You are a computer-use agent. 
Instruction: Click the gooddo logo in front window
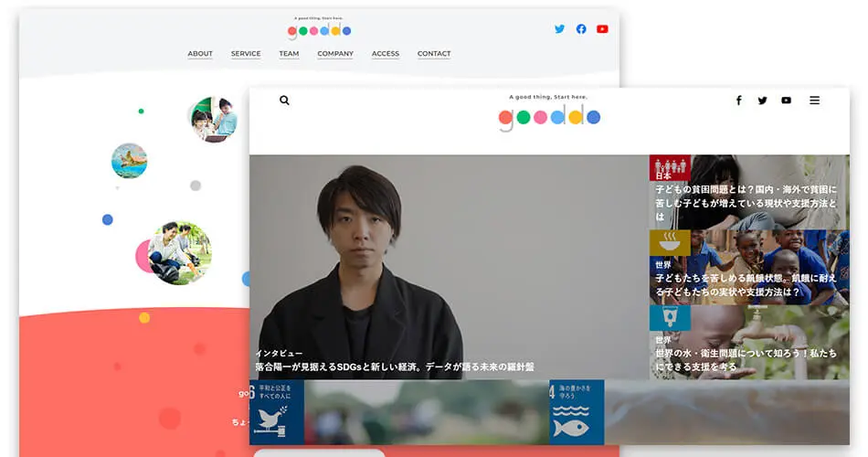(x=549, y=117)
